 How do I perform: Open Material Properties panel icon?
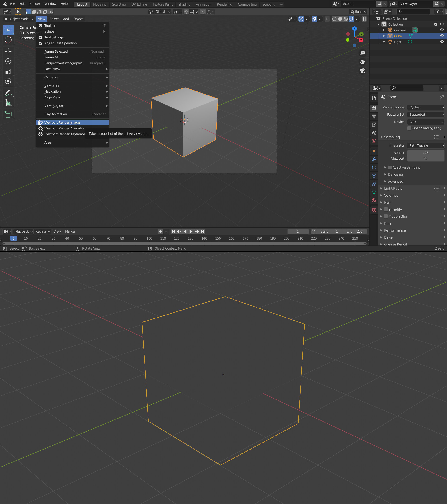[x=374, y=200]
